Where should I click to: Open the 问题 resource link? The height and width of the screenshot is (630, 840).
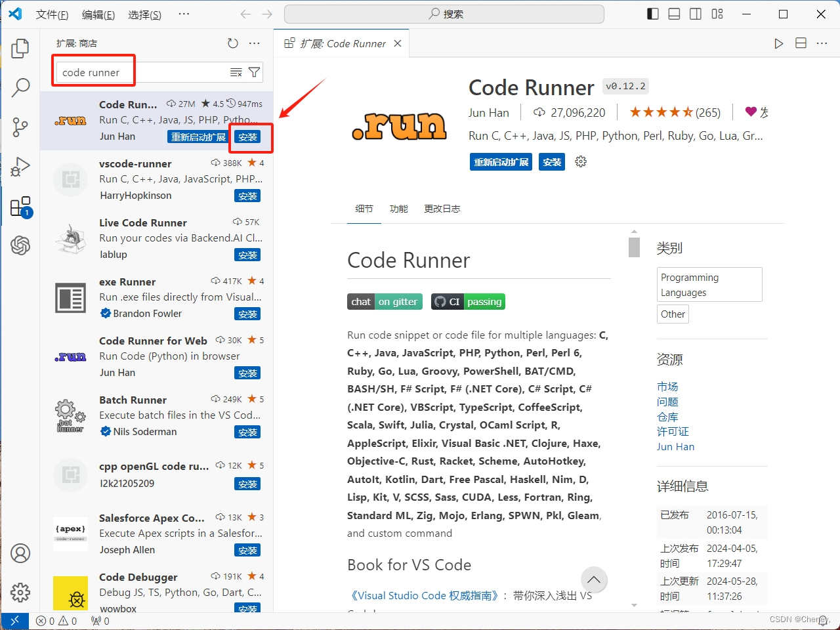667,402
